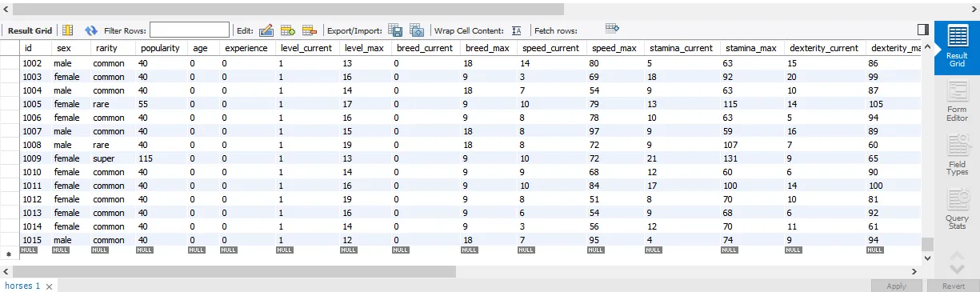
Task: Click the rarity column header
Action: 113,48
